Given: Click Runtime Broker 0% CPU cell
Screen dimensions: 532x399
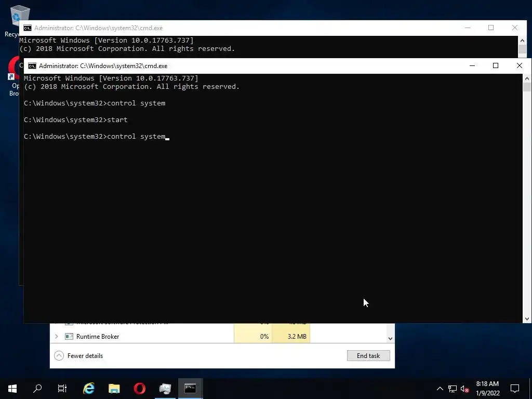Looking at the screenshot, I should click(x=253, y=337).
